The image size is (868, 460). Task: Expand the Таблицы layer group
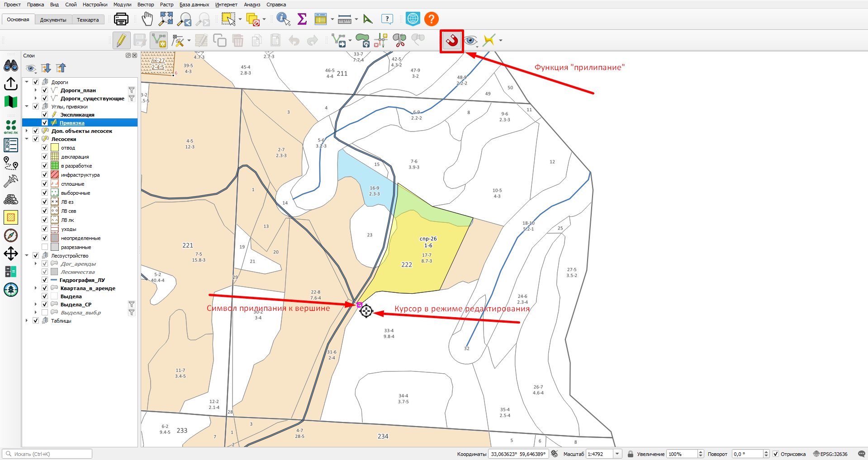tap(27, 321)
